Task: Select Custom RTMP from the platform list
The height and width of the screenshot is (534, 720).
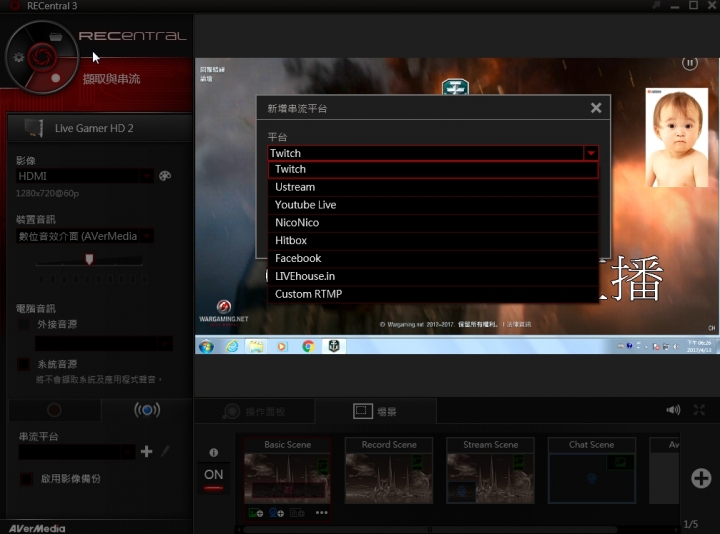Action: [x=433, y=294]
